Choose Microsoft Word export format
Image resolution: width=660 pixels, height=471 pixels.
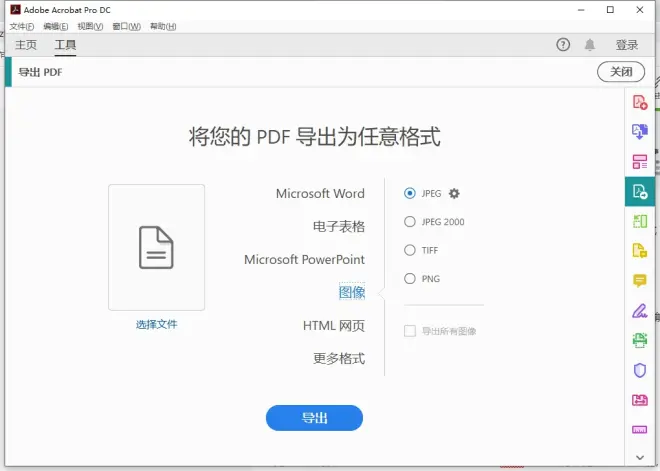[x=320, y=194]
